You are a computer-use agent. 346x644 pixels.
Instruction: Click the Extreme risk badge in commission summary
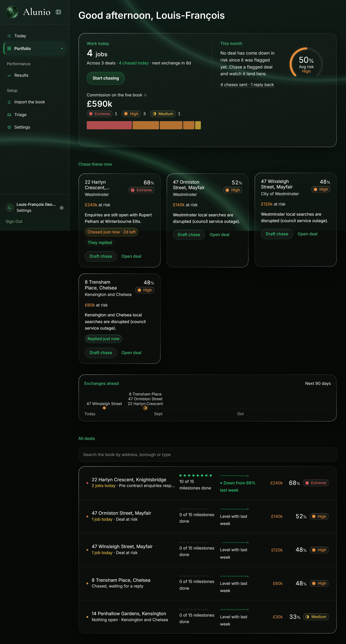click(x=99, y=114)
